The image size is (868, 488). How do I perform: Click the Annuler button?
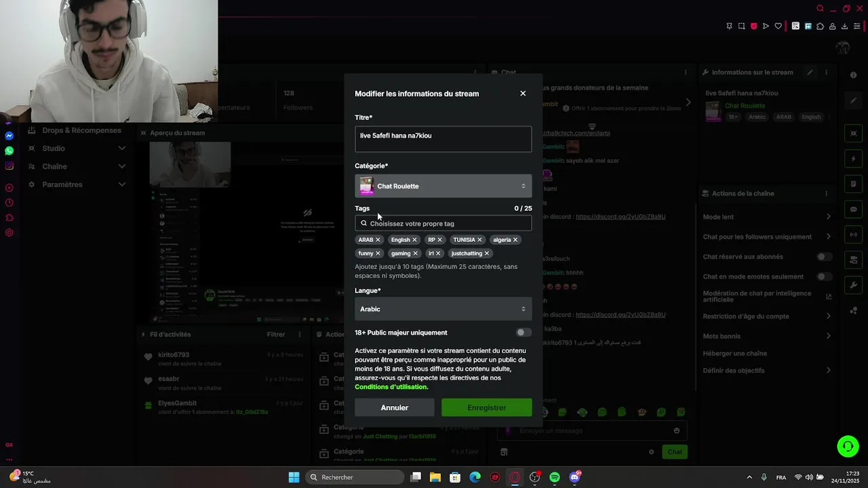pyautogui.click(x=395, y=407)
